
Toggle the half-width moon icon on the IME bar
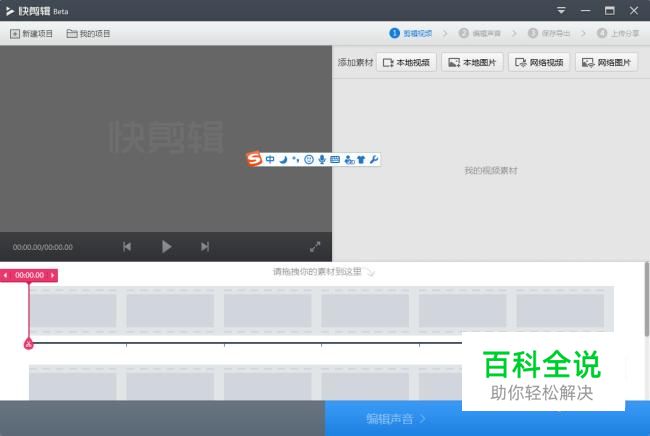tap(283, 160)
